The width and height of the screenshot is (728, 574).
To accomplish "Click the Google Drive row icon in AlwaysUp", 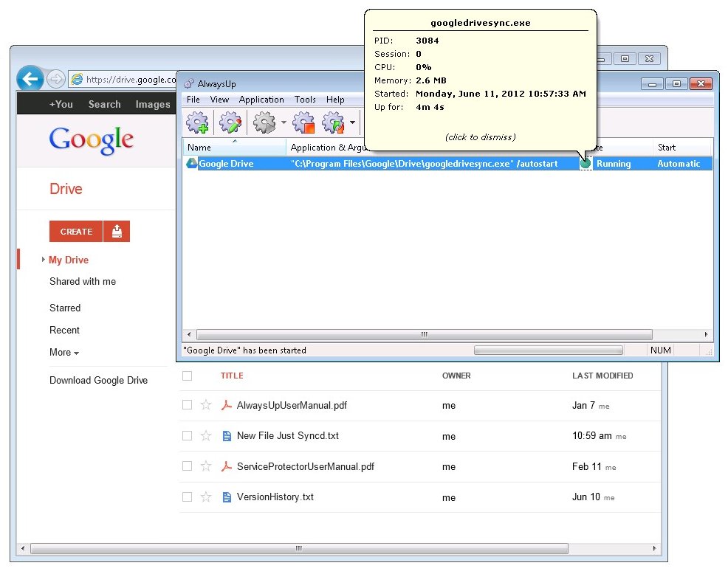I will tap(192, 163).
